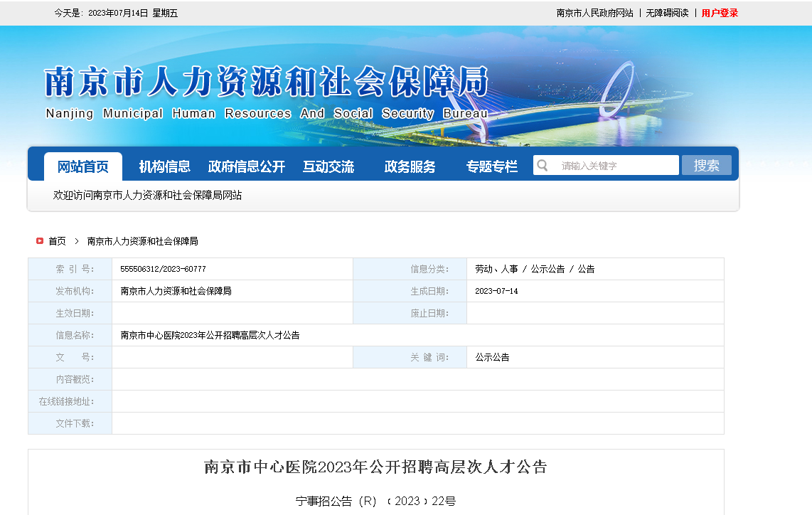Screen dimensions: 812x515
Task: Visit 南京市人民政府网站 link
Action: tap(594, 13)
